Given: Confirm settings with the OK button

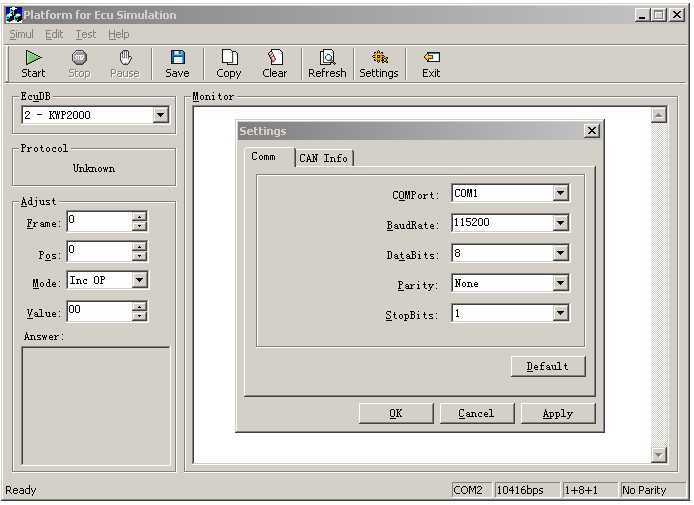Looking at the screenshot, I should point(396,413).
